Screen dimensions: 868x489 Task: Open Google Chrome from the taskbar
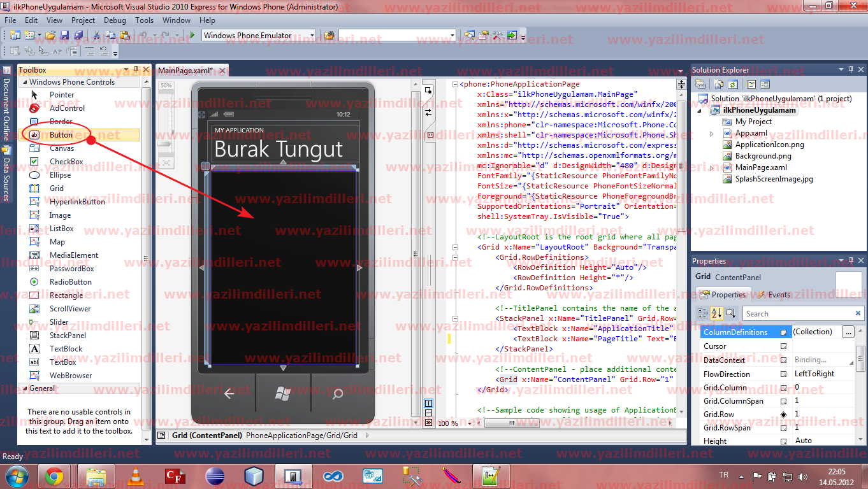coord(54,476)
